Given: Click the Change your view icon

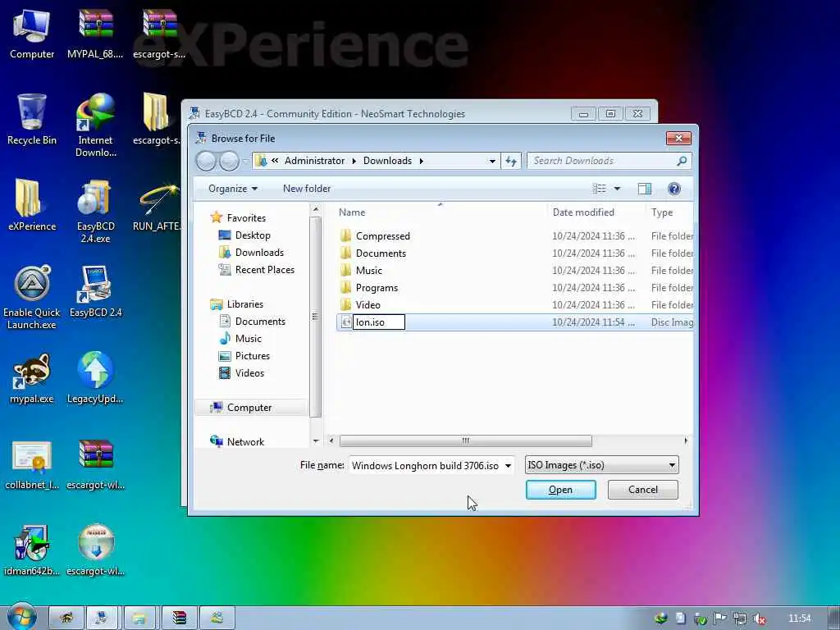Looking at the screenshot, I should tap(600, 189).
